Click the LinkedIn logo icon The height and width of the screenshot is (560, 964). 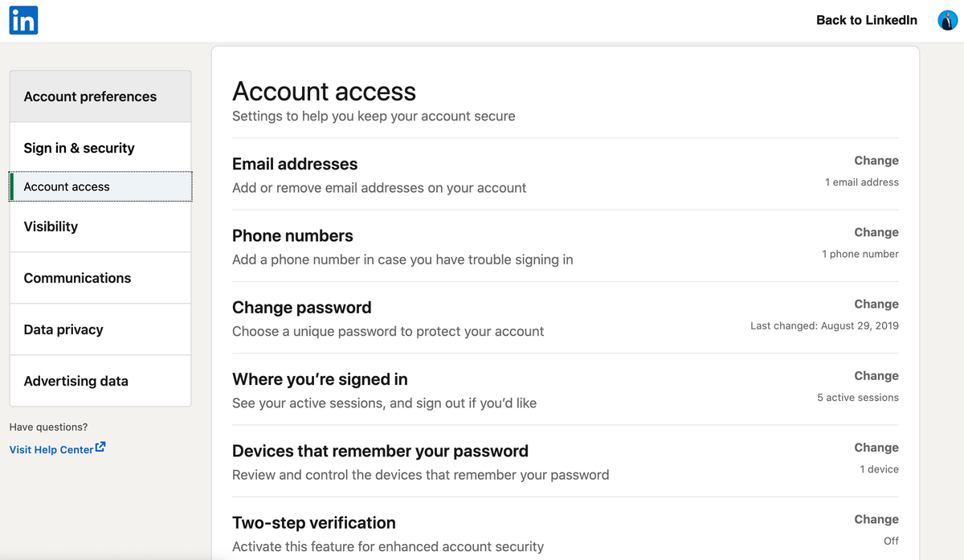tap(23, 20)
